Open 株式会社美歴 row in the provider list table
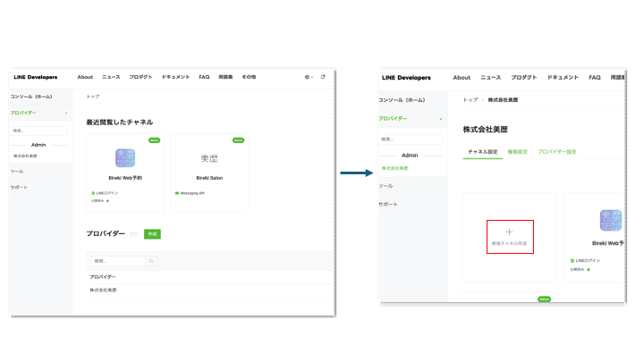 [x=104, y=290]
